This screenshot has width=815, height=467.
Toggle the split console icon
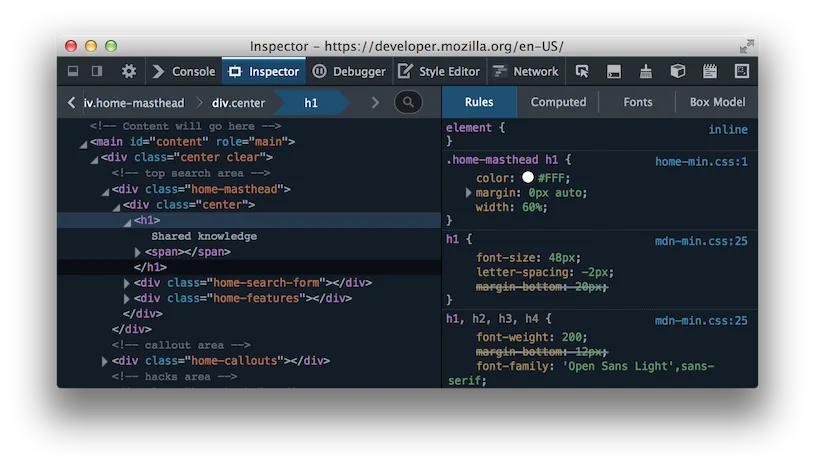coord(614,71)
